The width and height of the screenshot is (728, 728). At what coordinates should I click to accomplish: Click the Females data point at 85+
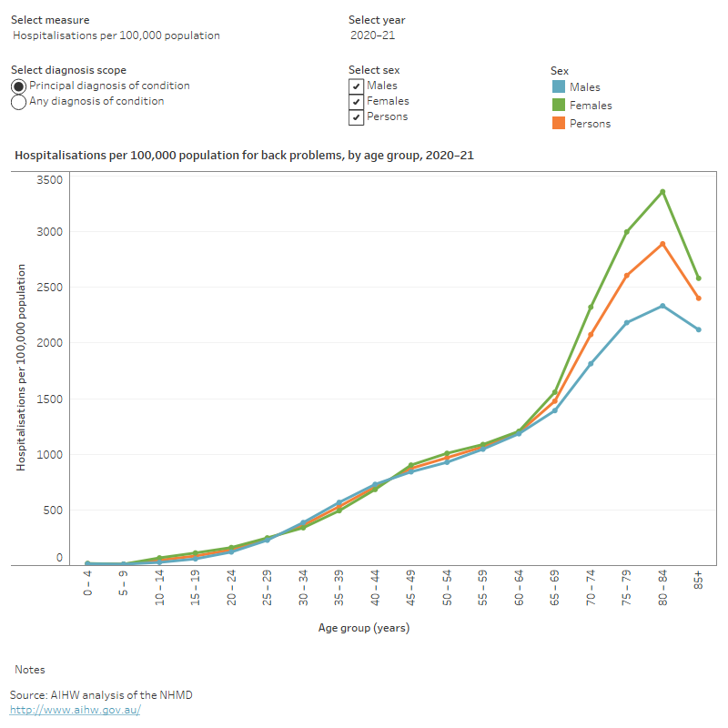coord(699,278)
